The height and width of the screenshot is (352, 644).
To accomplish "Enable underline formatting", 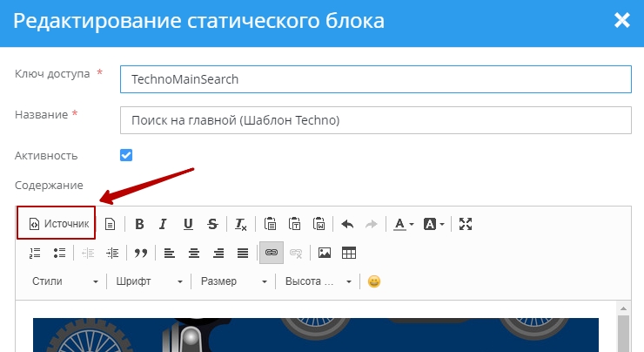I will click(x=188, y=224).
